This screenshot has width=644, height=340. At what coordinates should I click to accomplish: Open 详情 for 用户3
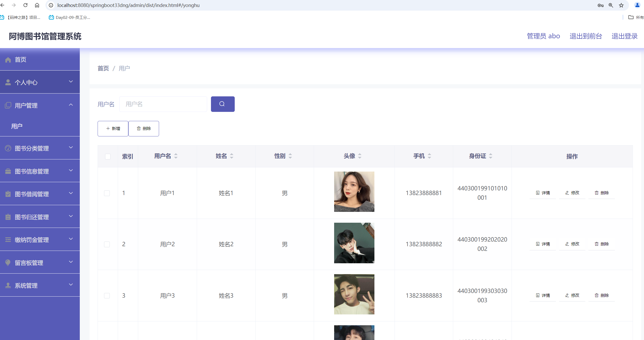(x=543, y=295)
